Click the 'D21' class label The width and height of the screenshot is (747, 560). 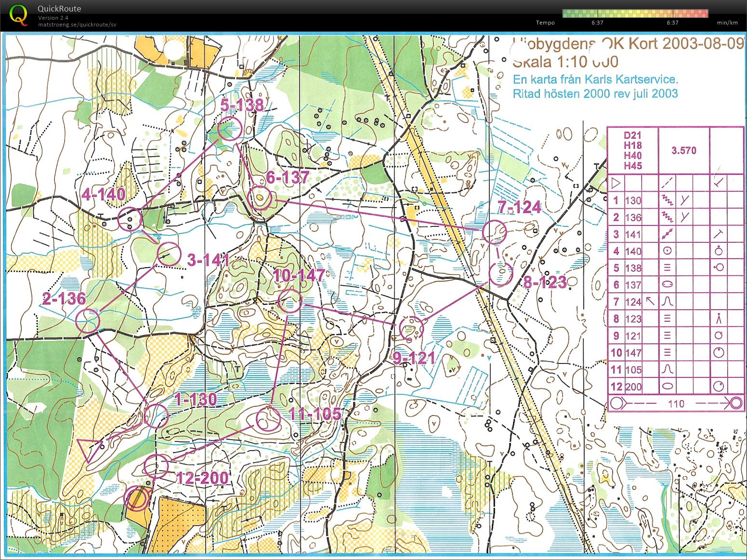[632, 135]
